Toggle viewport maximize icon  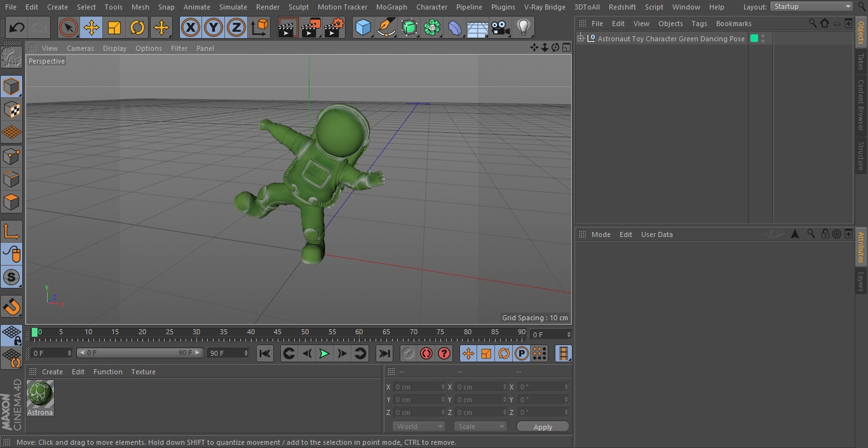click(x=566, y=48)
